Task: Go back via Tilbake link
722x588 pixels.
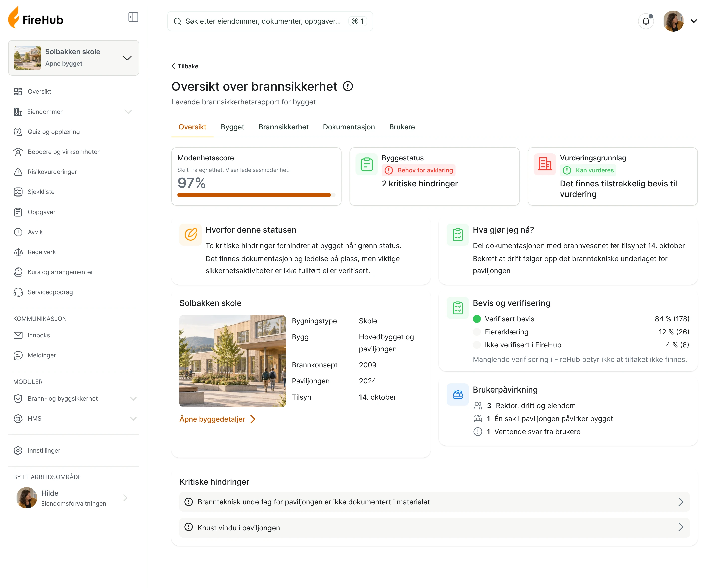Action: [x=185, y=66]
